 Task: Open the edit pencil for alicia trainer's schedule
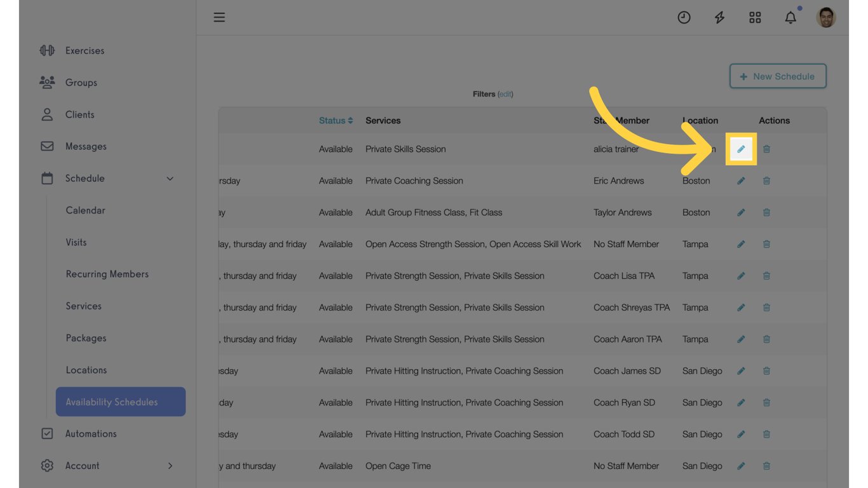pyautogui.click(x=741, y=149)
